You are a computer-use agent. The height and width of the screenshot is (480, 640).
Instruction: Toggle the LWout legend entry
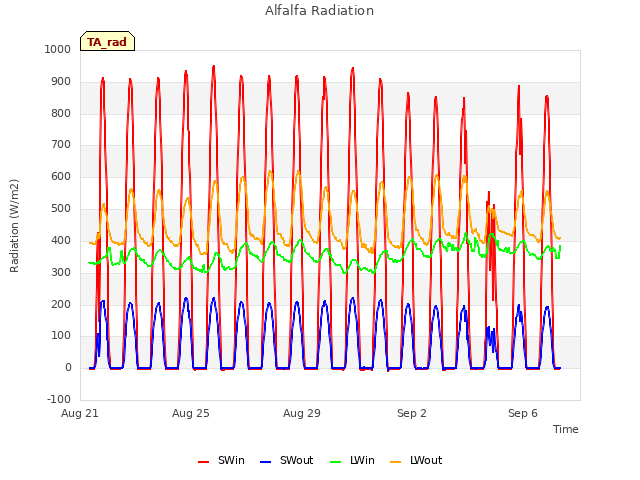(416, 460)
